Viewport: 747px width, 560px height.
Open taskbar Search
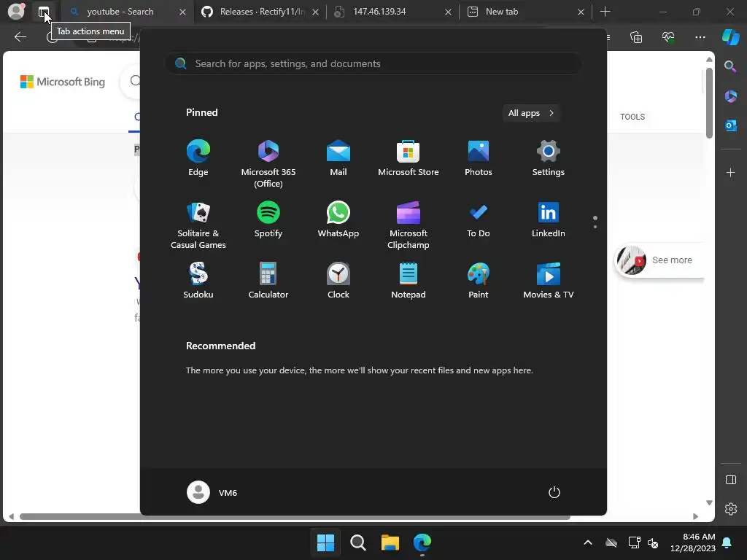[x=357, y=542]
